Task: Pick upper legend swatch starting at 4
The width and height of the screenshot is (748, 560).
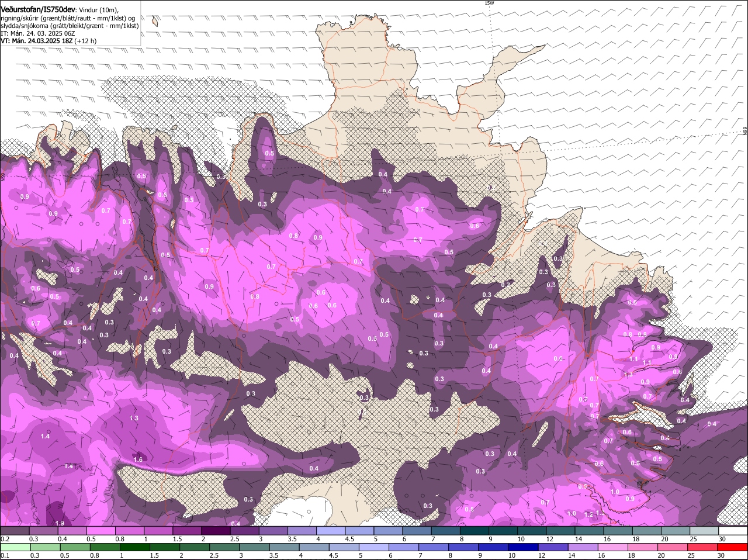Action: point(330,531)
